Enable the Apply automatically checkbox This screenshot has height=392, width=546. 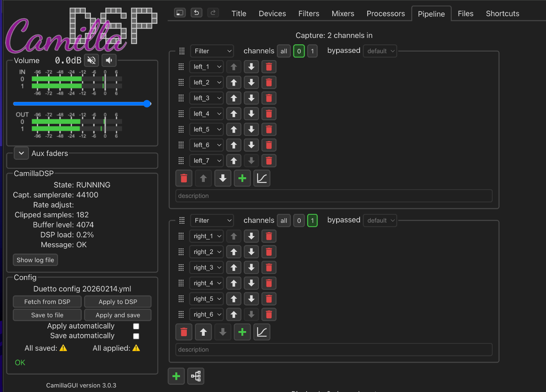[x=136, y=326]
